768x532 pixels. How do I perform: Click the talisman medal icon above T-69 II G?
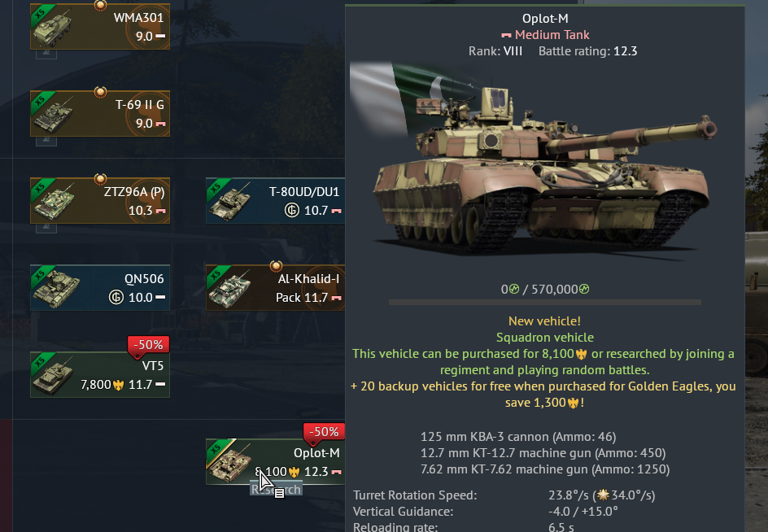[100, 92]
